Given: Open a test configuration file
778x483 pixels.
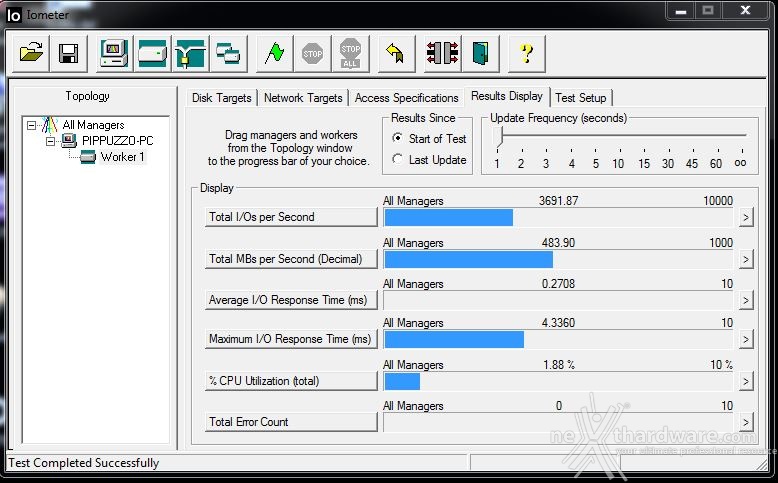Looking at the screenshot, I should click(31, 53).
